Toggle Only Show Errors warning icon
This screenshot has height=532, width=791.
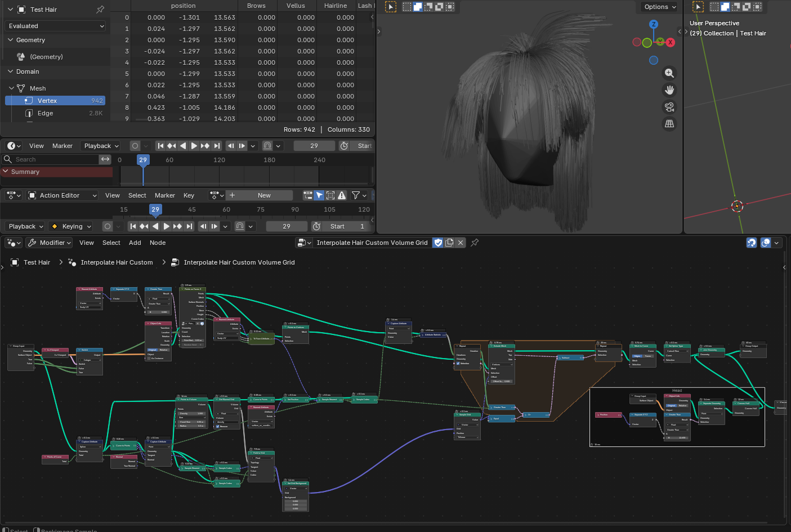click(342, 195)
